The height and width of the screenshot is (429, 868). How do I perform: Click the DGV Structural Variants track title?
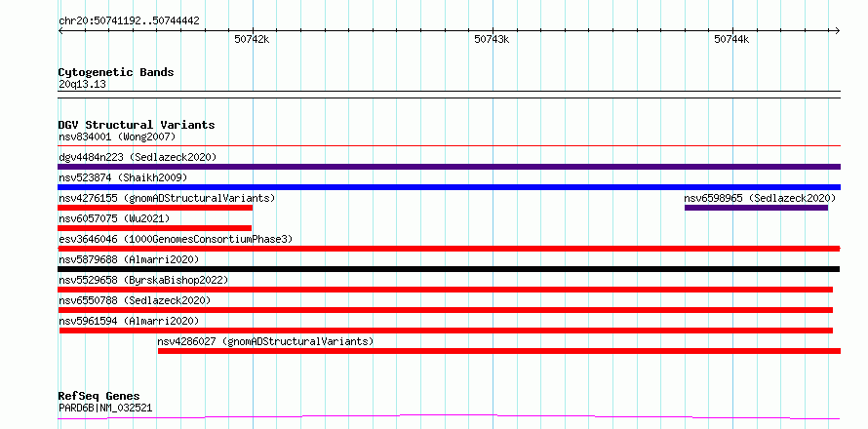click(137, 125)
